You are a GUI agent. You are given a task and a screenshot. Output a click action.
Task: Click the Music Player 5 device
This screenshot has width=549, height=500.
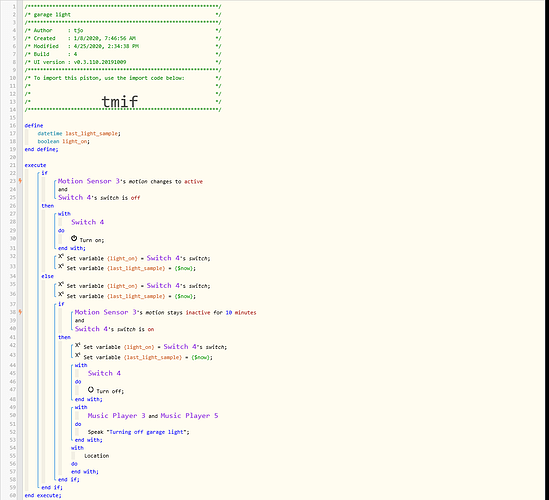tap(189, 416)
